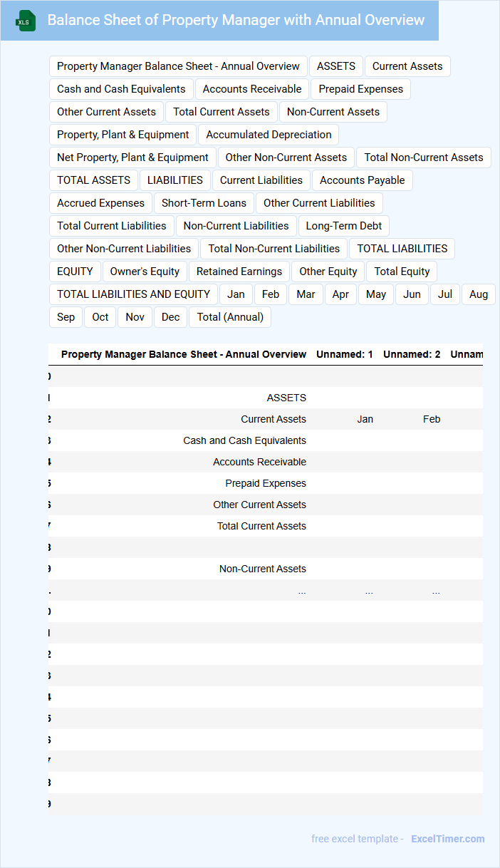Click the Owner's Equity tag
The image size is (500, 868).
click(x=145, y=272)
